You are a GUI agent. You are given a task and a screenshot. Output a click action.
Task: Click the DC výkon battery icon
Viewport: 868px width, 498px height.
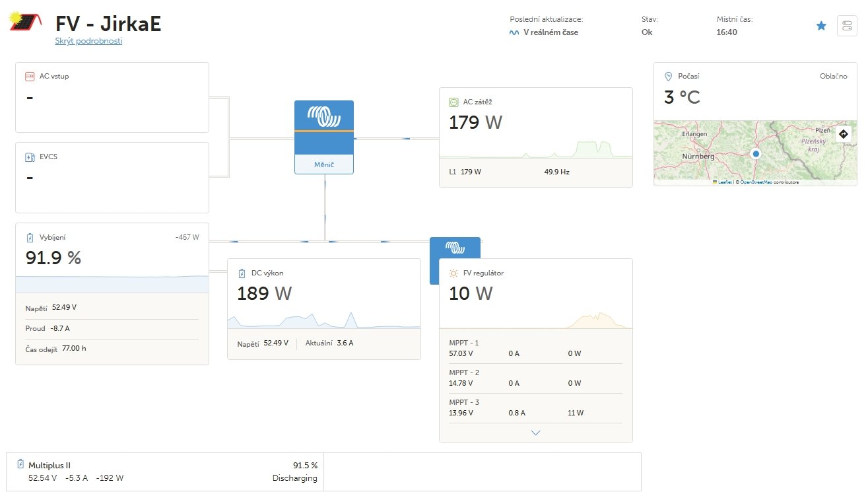[x=242, y=273]
